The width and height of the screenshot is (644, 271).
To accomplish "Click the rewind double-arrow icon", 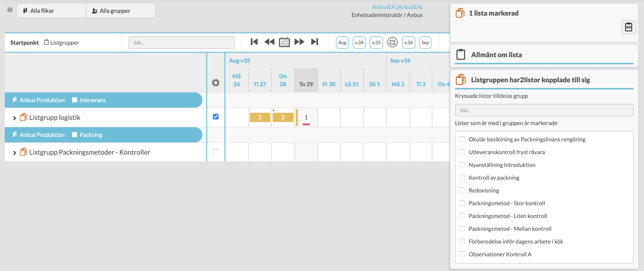I will 269,42.
